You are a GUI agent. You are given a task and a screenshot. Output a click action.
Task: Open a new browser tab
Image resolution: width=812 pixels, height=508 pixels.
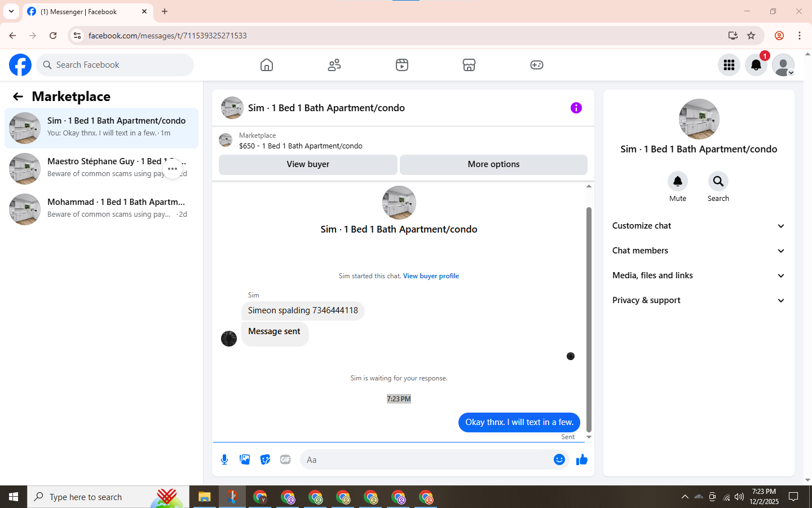tap(165, 11)
